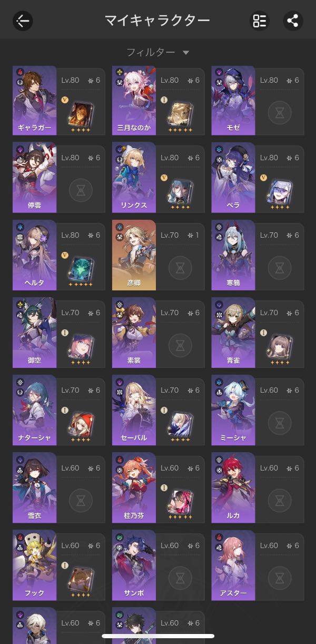The width and height of the screenshot is (316, 644).
Task: Click the dropdown arrow beside フィルター
Action: click(185, 53)
